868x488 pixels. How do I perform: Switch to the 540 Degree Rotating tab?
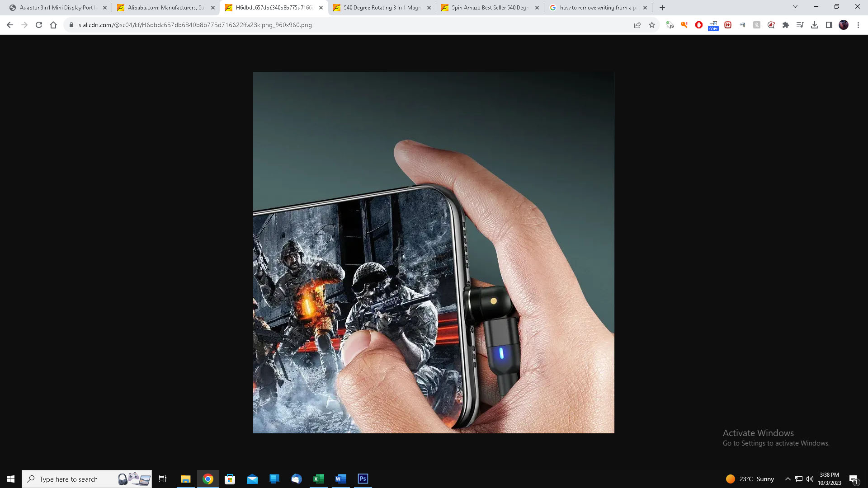pos(382,8)
